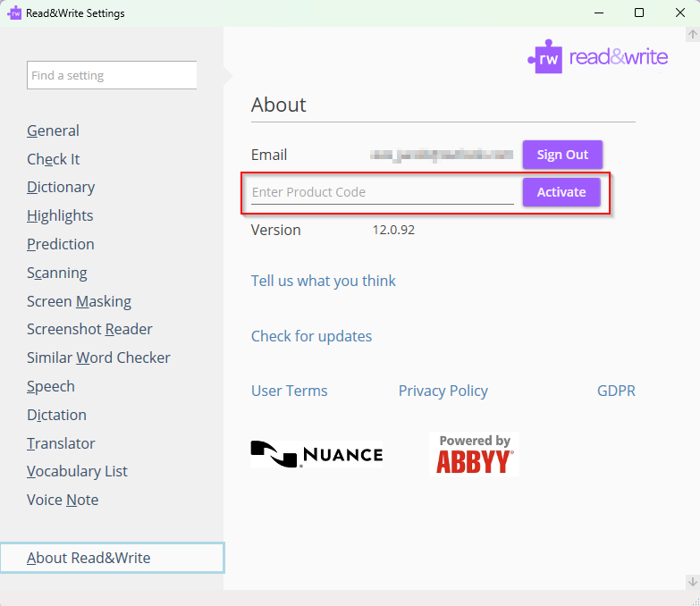Open the Check It settings

[x=53, y=159]
